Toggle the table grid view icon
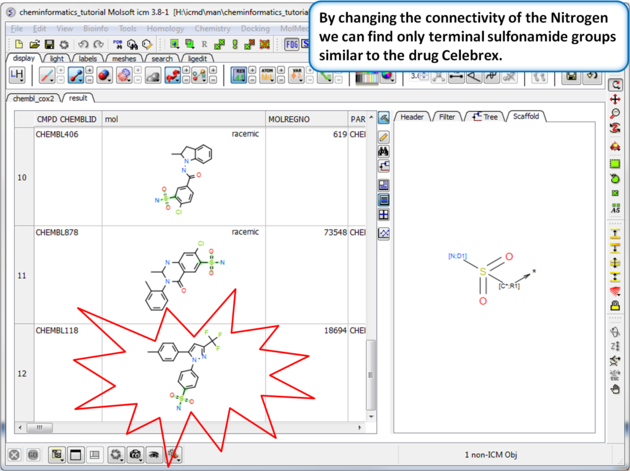The height and width of the screenshot is (471, 630). pos(384,215)
